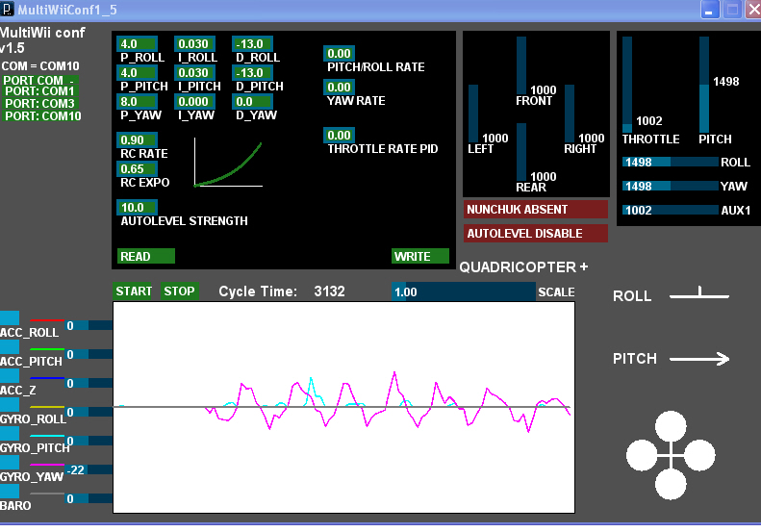Viewport: 761px width, 532px height.
Task: Click the ACC_Z value slider
Action: pos(89,383)
